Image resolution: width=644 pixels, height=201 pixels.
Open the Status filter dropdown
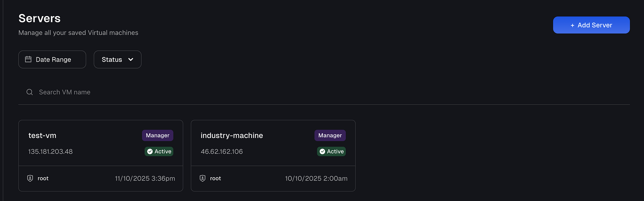[x=117, y=59]
